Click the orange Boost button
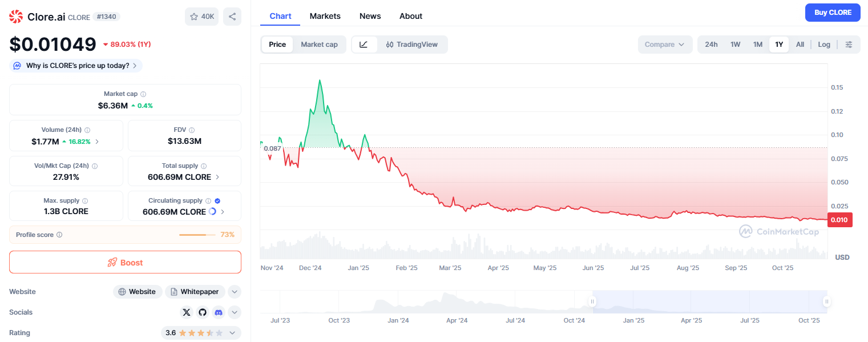The height and width of the screenshot is (342, 868). click(x=125, y=263)
